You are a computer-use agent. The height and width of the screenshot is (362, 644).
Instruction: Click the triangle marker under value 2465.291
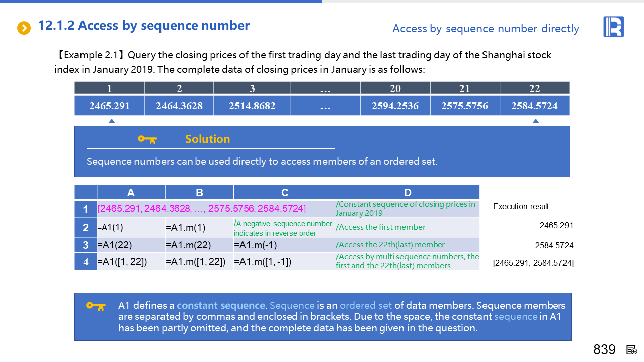112,121
